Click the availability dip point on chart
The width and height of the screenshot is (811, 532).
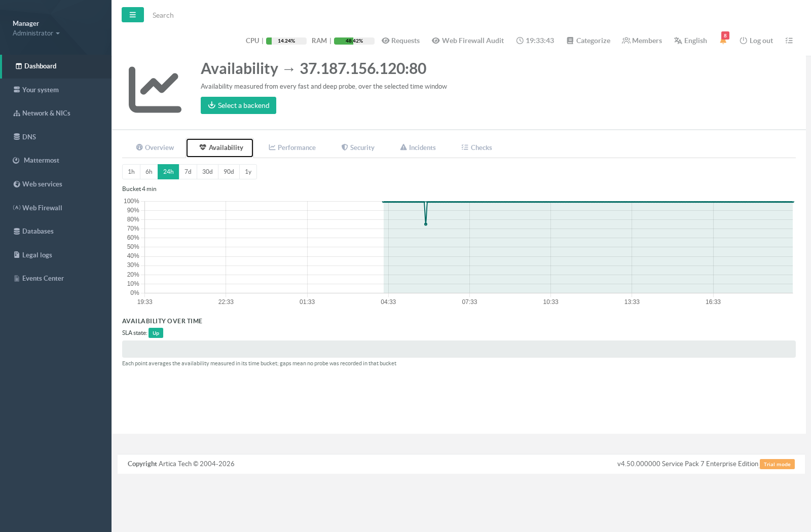tap(426, 224)
